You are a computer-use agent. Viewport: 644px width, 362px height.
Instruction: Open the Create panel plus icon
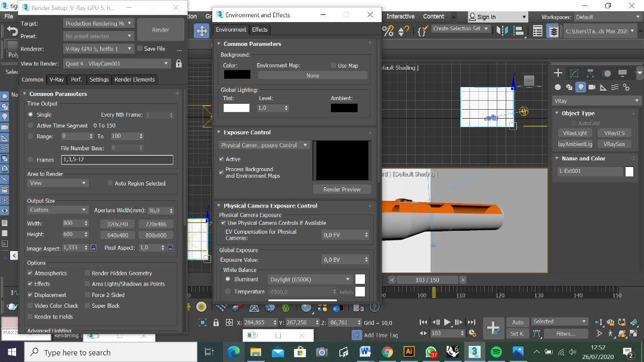pos(558,73)
